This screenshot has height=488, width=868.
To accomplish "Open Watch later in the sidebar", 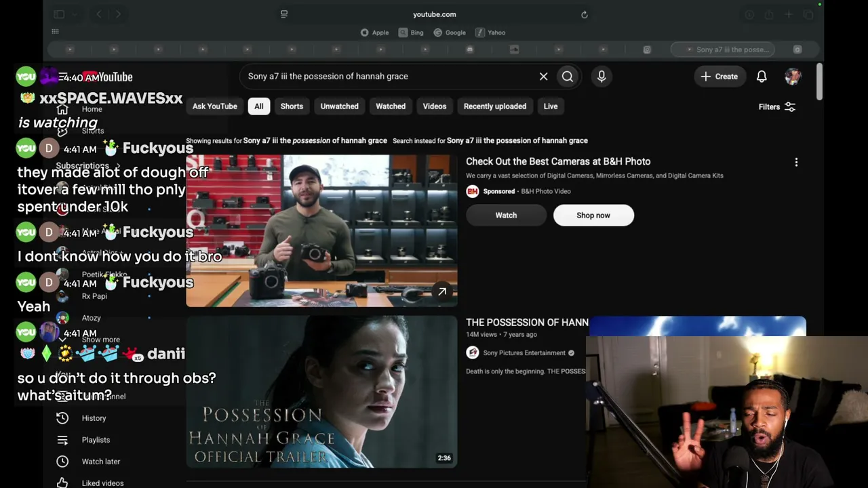I will pyautogui.click(x=100, y=462).
